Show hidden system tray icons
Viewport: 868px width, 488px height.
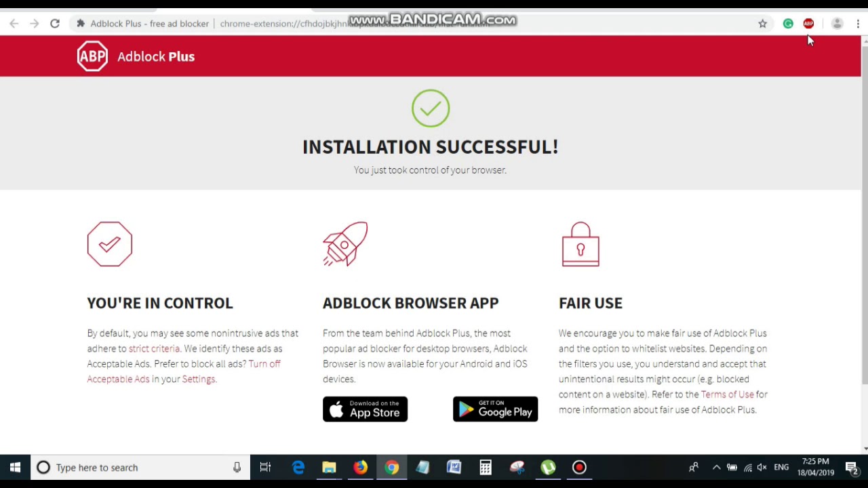click(716, 468)
